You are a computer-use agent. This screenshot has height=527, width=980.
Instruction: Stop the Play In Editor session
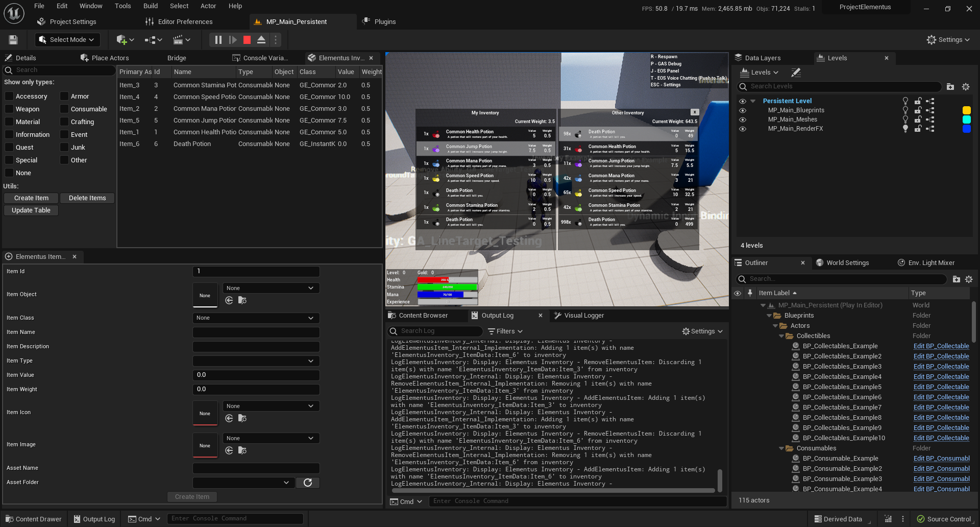click(247, 39)
